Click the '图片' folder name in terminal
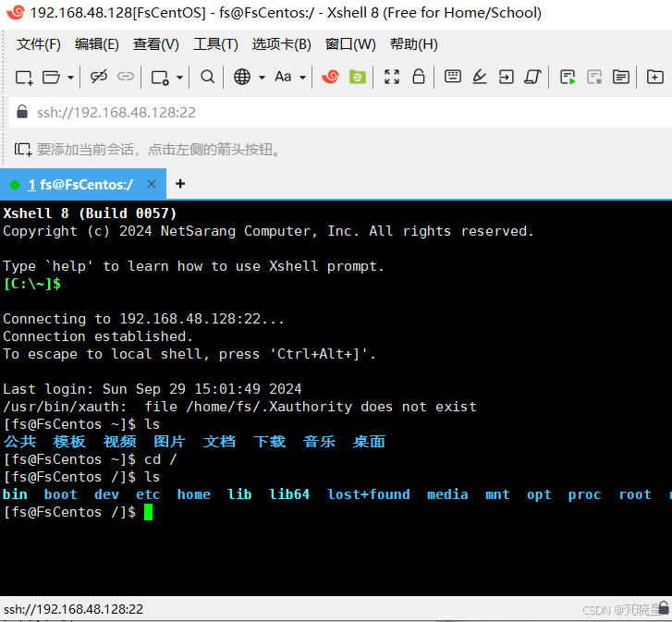This screenshot has width=672, height=622. 169,442
